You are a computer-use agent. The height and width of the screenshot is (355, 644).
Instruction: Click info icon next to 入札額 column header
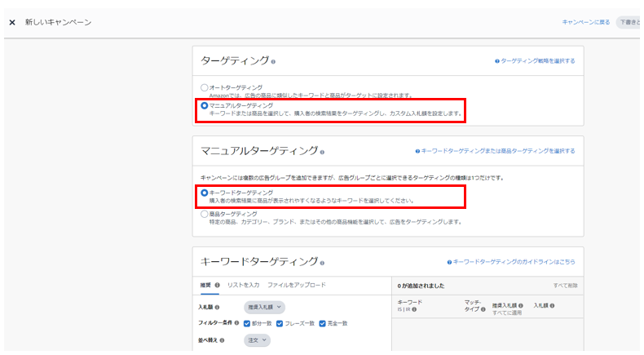pos(552,306)
